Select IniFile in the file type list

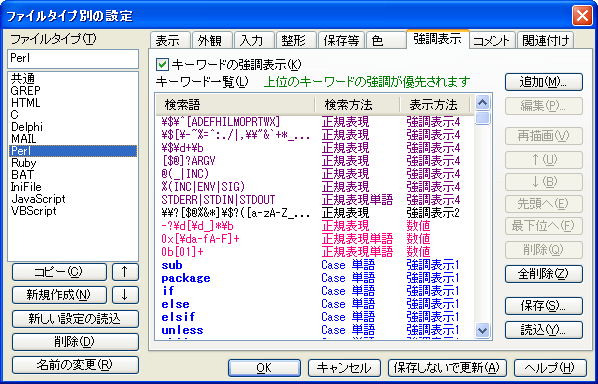pos(72,187)
